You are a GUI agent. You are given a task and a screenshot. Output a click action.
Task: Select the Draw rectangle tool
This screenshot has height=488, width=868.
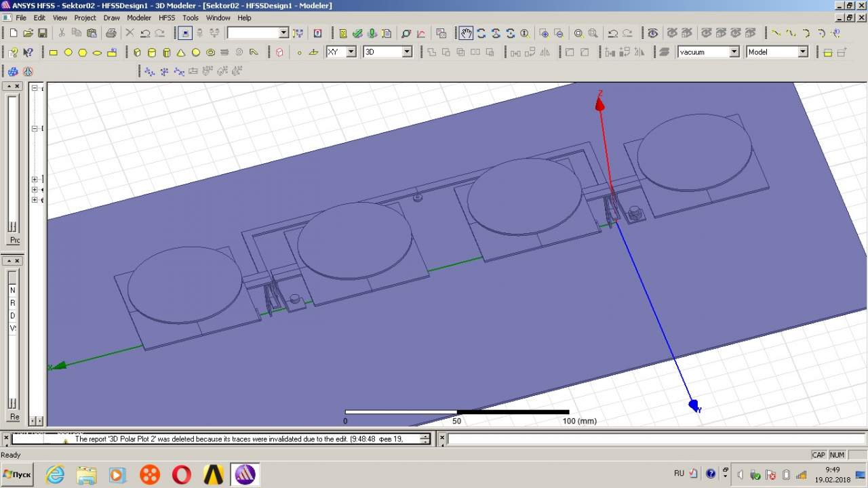click(54, 52)
